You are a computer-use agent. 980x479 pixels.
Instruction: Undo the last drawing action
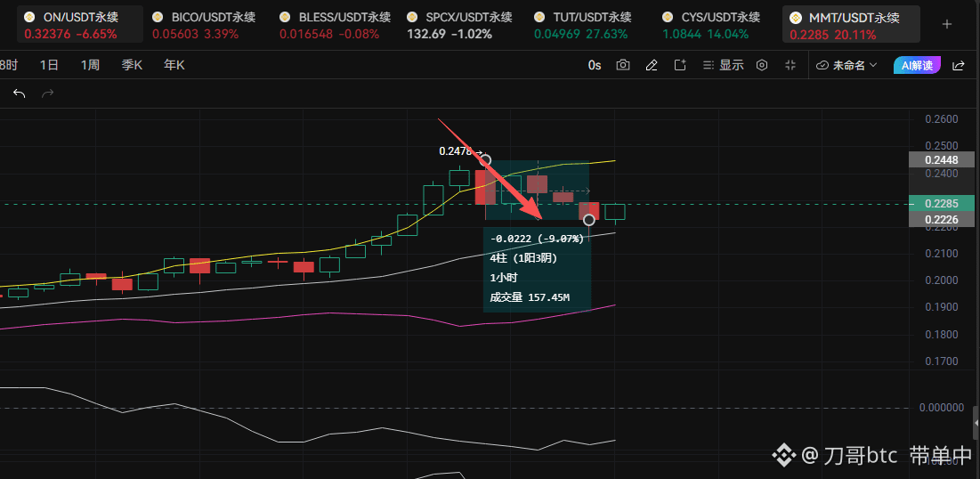[x=20, y=93]
